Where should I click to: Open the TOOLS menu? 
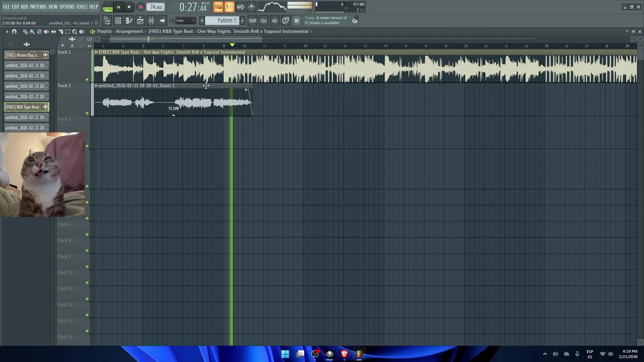tap(82, 7)
